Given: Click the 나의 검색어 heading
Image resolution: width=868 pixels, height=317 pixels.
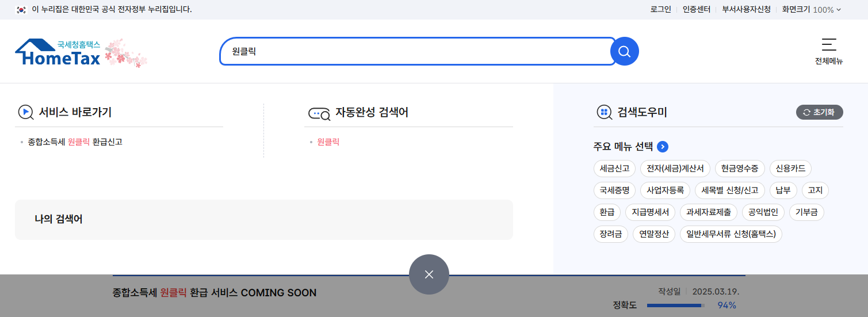Looking at the screenshot, I should (x=59, y=219).
